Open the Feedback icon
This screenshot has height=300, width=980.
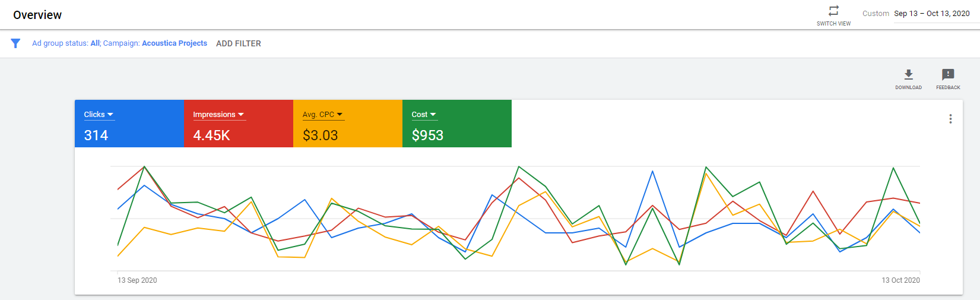coord(948,75)
